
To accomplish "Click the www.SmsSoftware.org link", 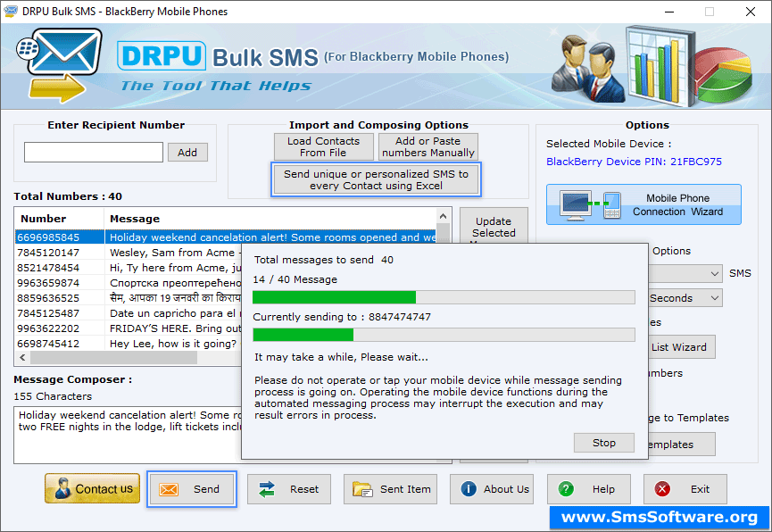I will [x=660, y=517].
